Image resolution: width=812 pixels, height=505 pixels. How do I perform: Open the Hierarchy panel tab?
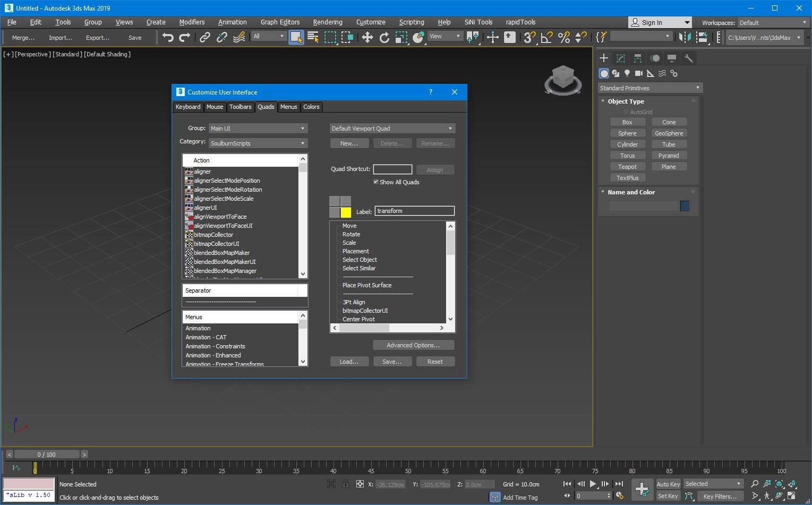(x=638, y=58)
